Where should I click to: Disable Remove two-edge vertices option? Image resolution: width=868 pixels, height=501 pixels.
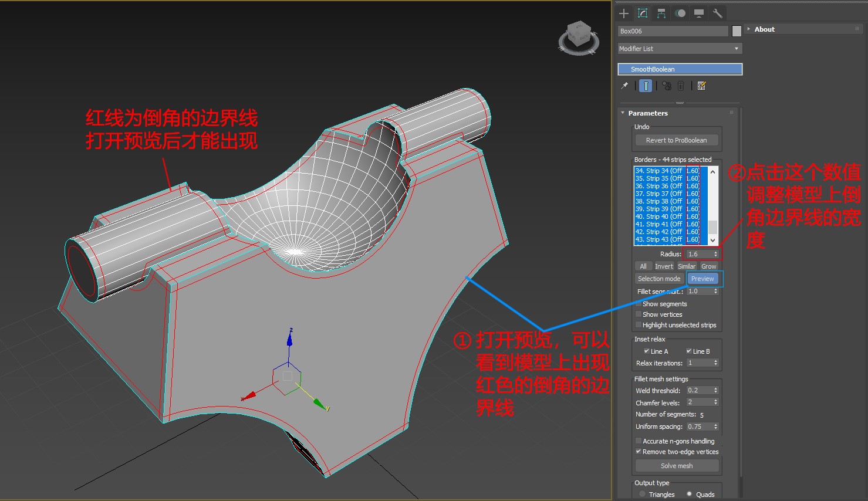click(x=639, y=452)
